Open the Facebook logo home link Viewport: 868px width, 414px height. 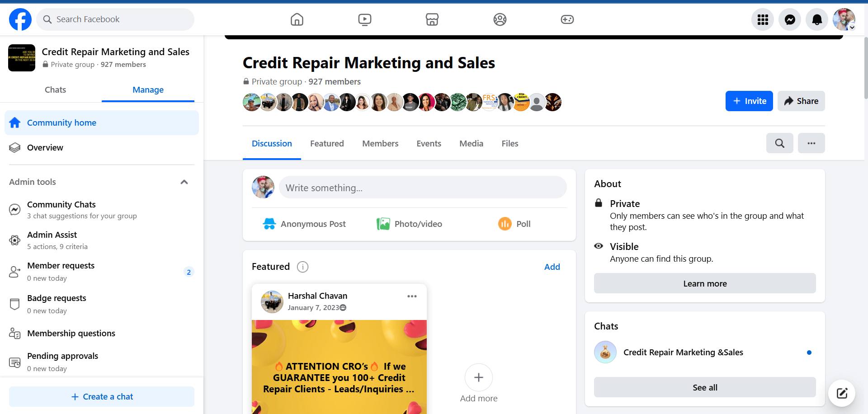click(20, 19)
